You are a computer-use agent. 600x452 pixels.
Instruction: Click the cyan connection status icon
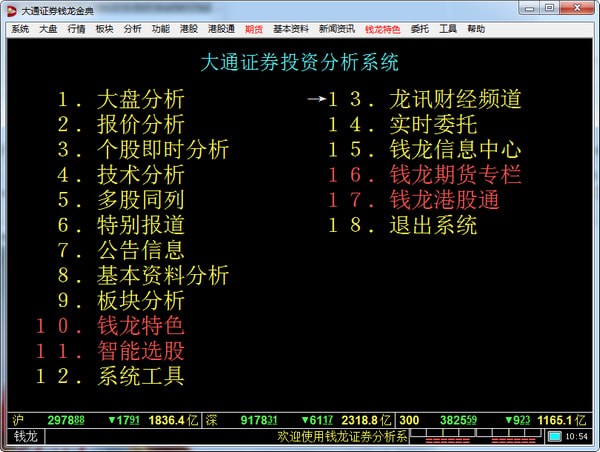click(554, 436)
